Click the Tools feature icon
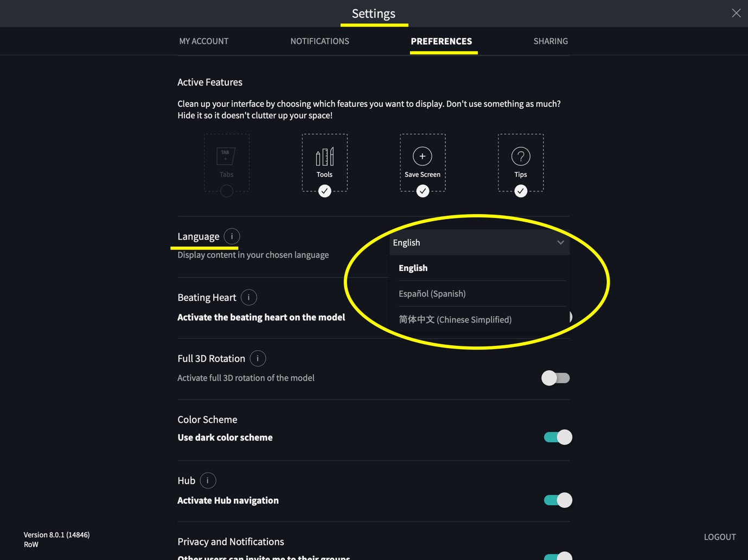The image size is (748, 560). click(x=324, y=157)
